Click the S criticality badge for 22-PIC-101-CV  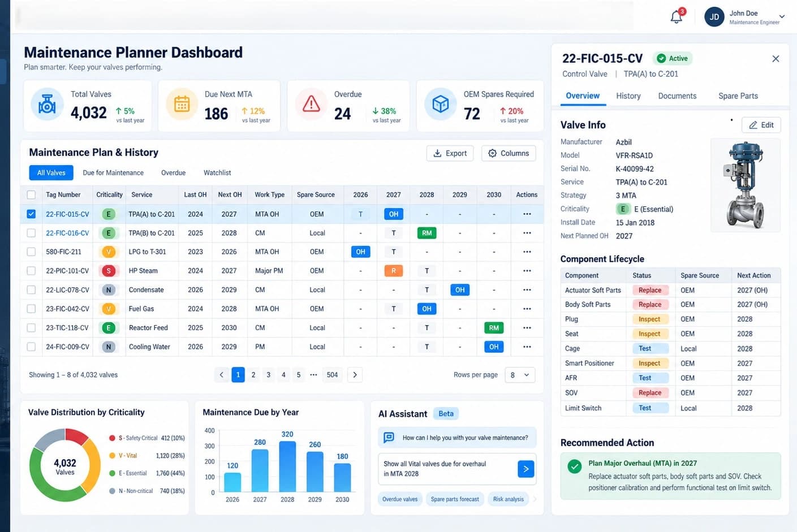click(x=108, y=271)
